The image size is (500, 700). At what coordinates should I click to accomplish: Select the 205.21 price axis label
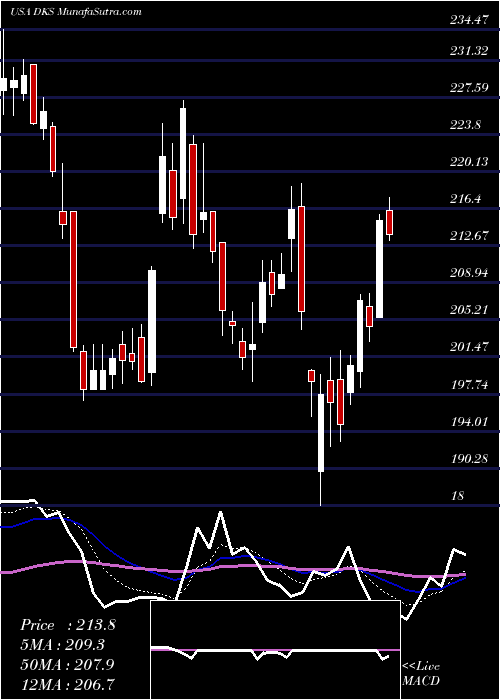pyautogui.click(x=468, y=309)
